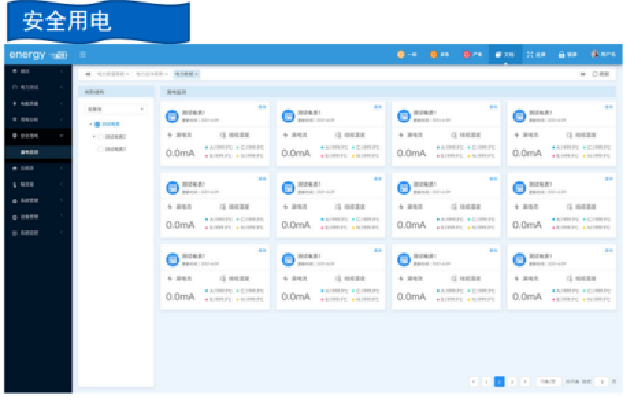The width and height of the screenshot is (635, 402).
Task: Go to previous page in pagination
Action: [x=473, y=381]
